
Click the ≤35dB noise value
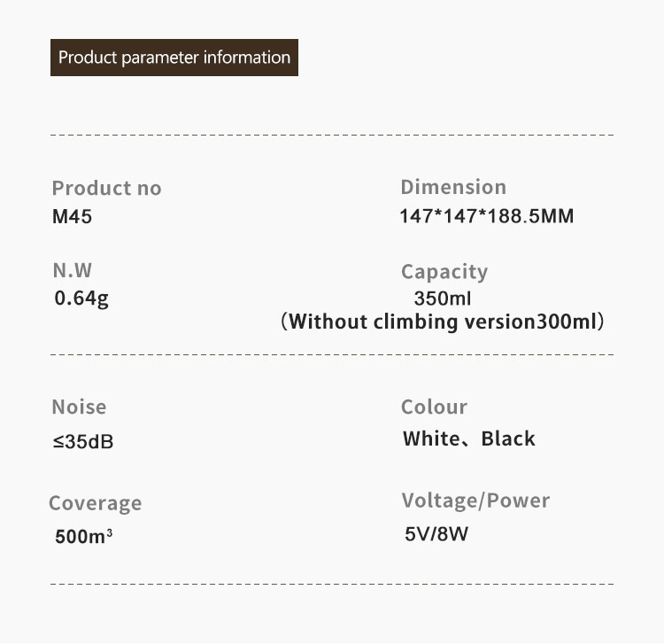pos(83,442)
